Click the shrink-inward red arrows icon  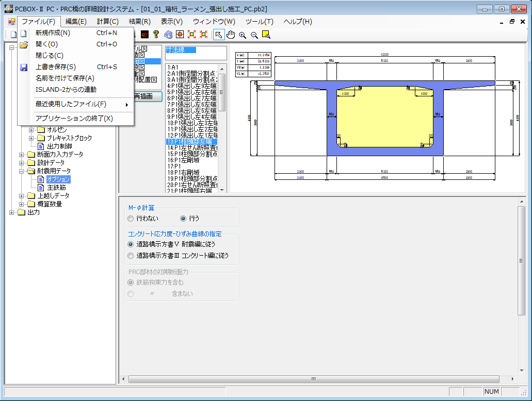point(203,35)
